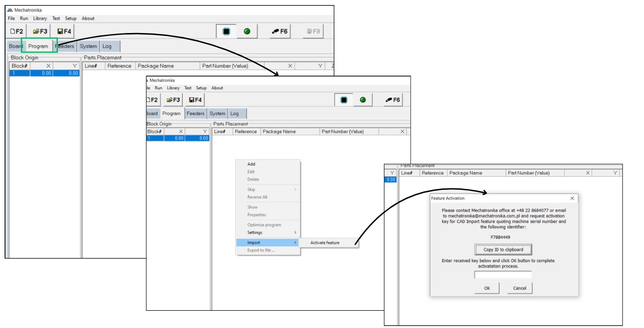Click the Reference header in the front window

(433, 173)
